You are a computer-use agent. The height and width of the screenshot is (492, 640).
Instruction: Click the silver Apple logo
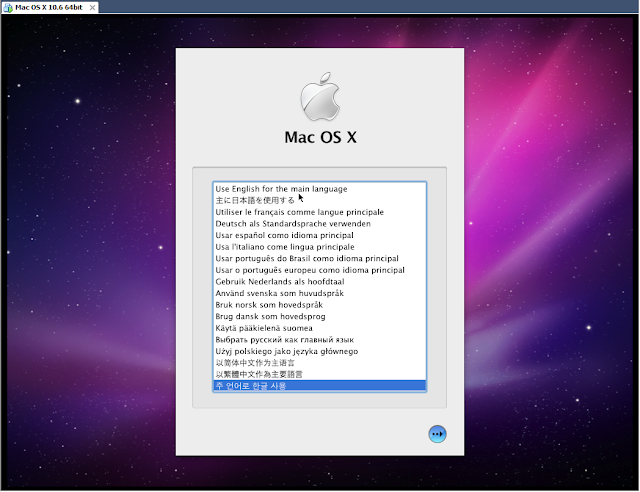coord(320,97)
